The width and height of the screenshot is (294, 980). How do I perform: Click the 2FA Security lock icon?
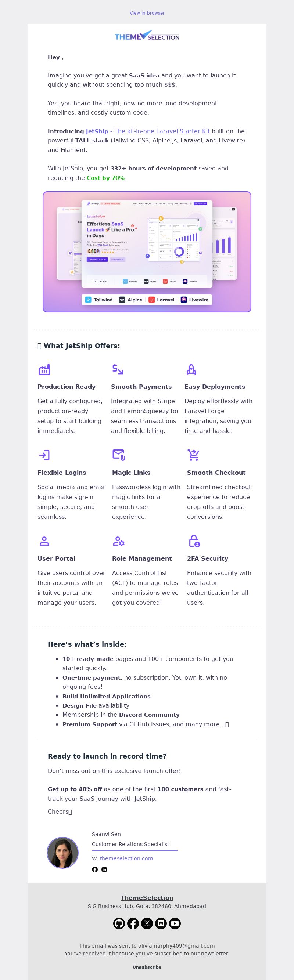(194, 541)
